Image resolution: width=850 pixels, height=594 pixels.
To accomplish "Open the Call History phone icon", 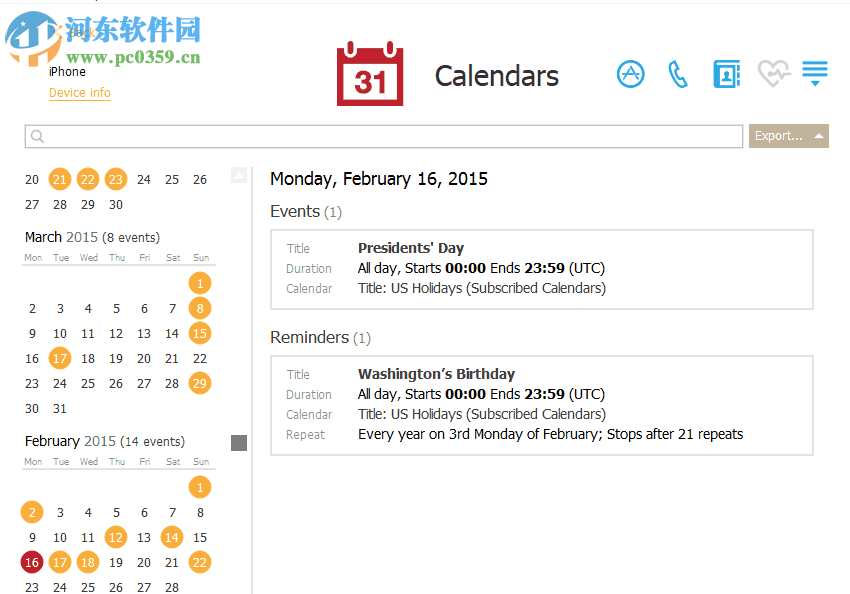I will [x=678, y=74].
